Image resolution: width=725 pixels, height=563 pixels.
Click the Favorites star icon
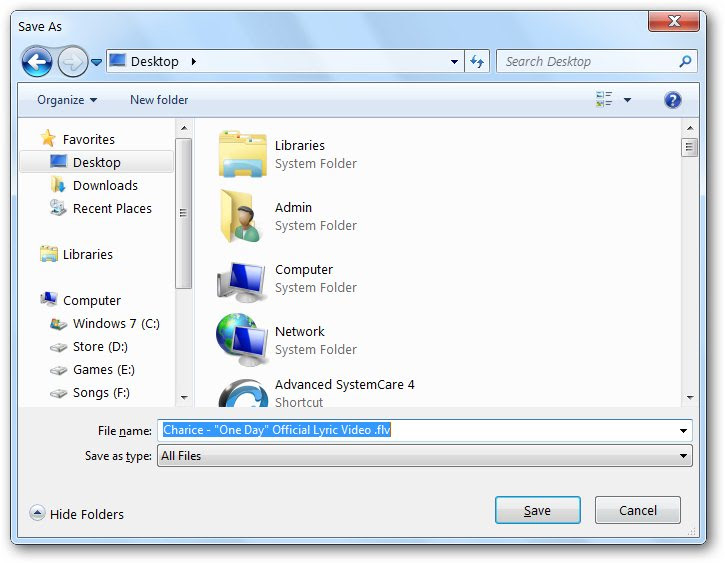pyautogui.click(x=48, y=138)
